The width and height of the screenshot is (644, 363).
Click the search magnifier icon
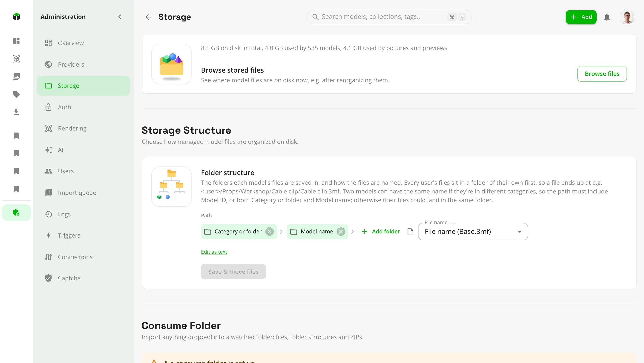316,17
